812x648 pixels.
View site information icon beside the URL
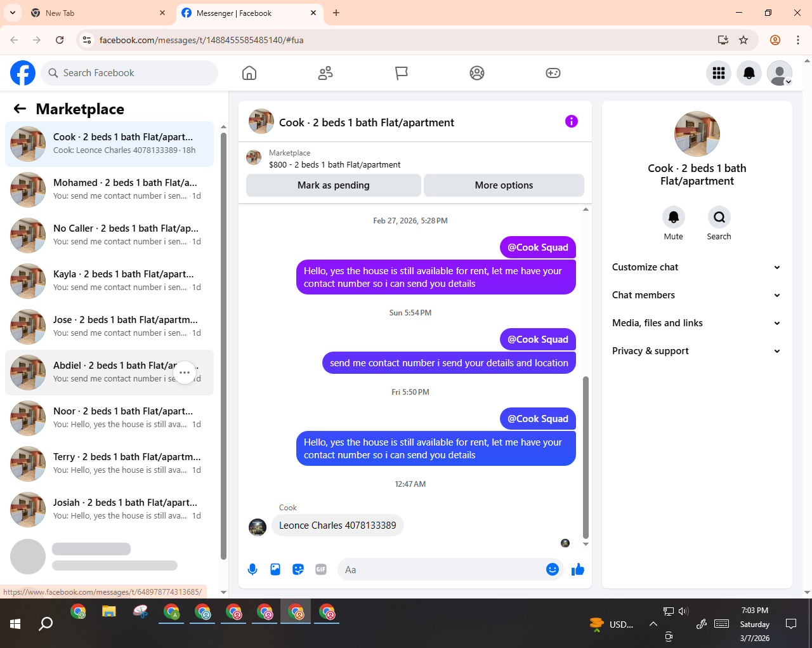88,40
